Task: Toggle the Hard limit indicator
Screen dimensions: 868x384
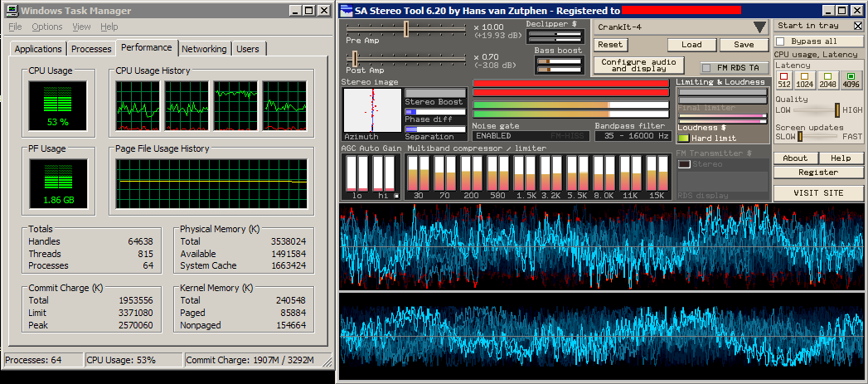Action: (684, 138)
